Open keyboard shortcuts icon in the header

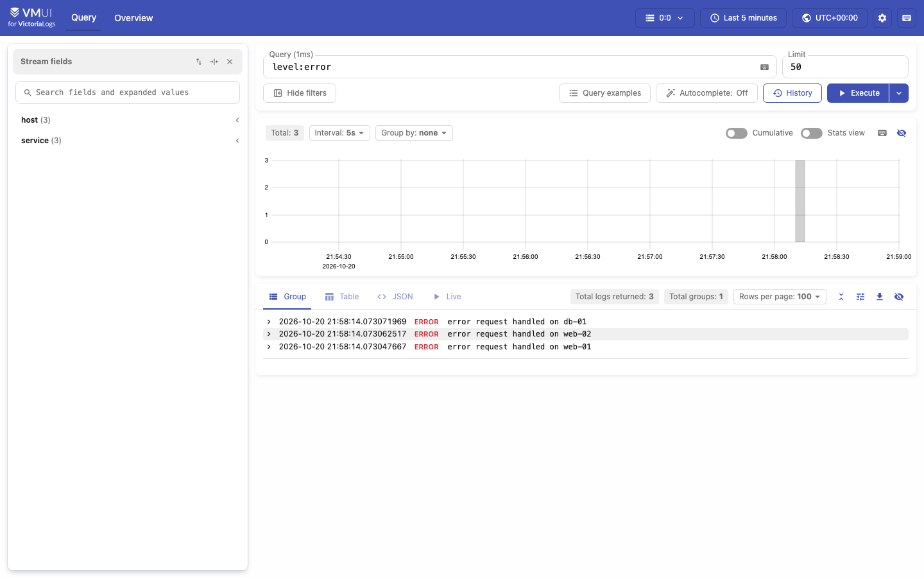(x=907, y=18)
